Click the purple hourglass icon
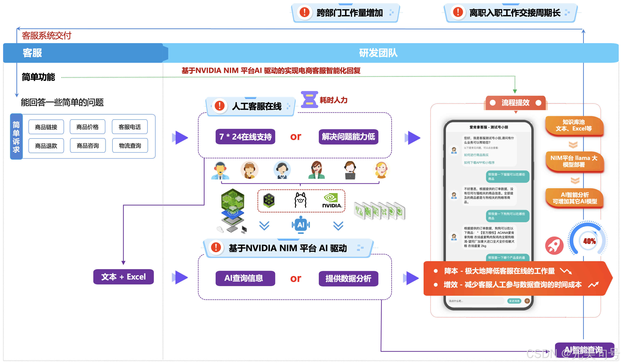 coord(309,100)
